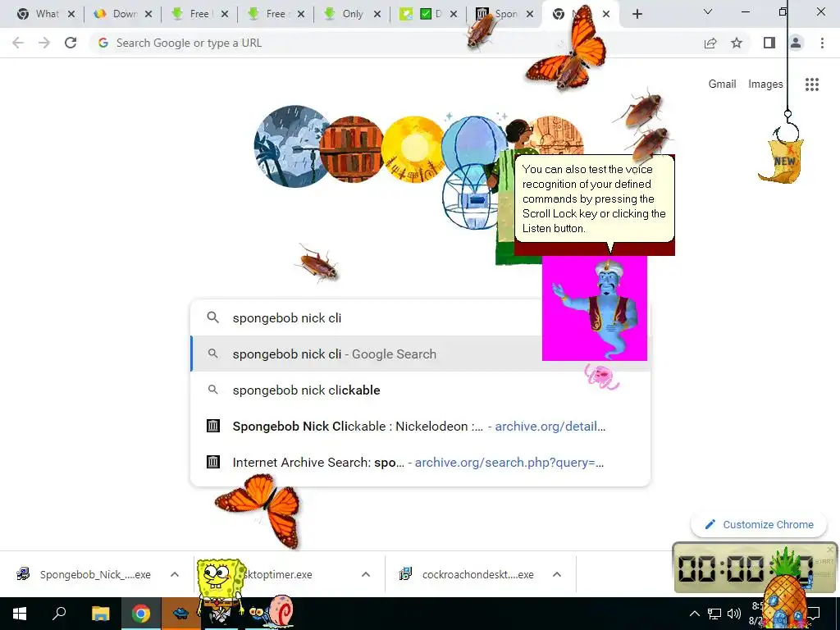This screenshot has width=840, height=630.
Task: Open File Explorer from taskbar
Action: click(100, 614)
